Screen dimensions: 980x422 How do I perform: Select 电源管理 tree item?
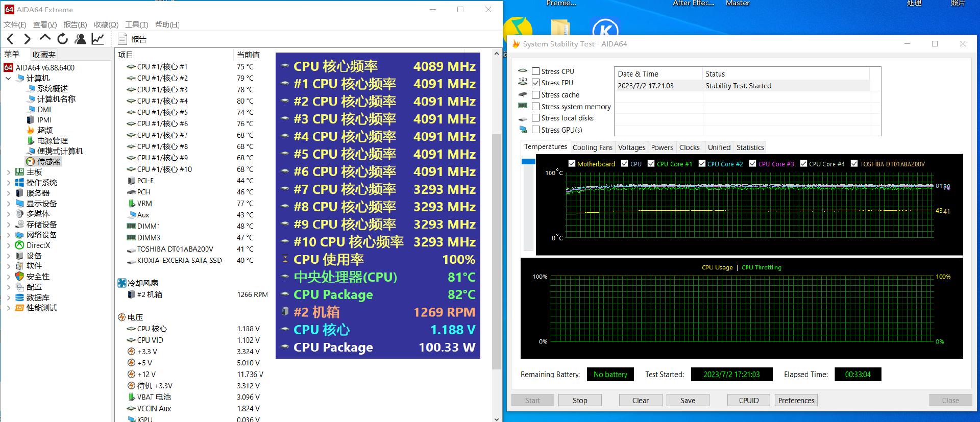(x=52, y=140)
